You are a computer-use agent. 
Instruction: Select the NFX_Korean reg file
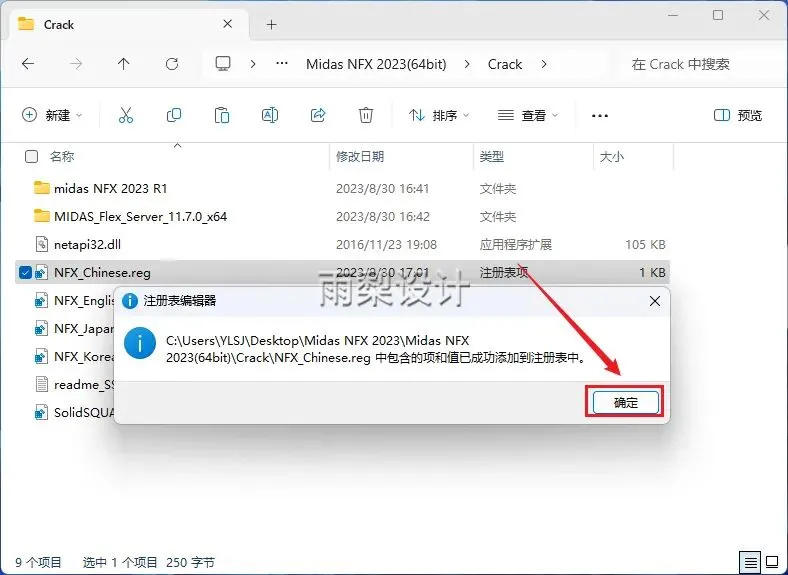84,356
